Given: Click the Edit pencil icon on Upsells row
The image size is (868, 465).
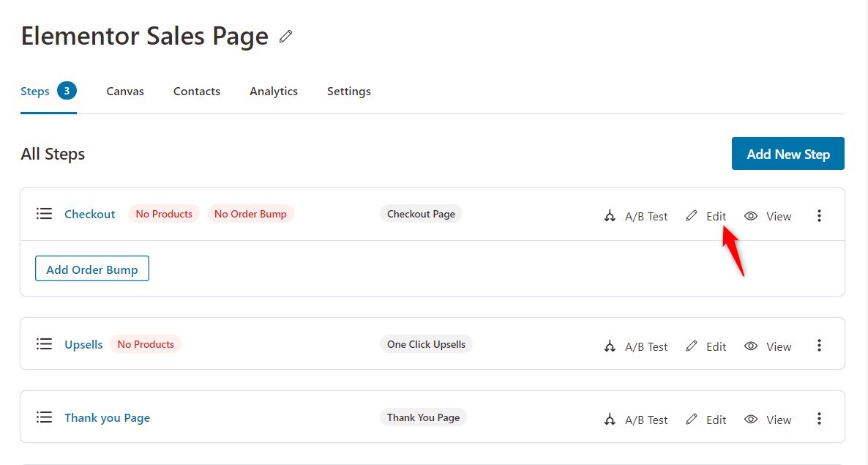Looking at the screenshot, I should coord(692,346).
